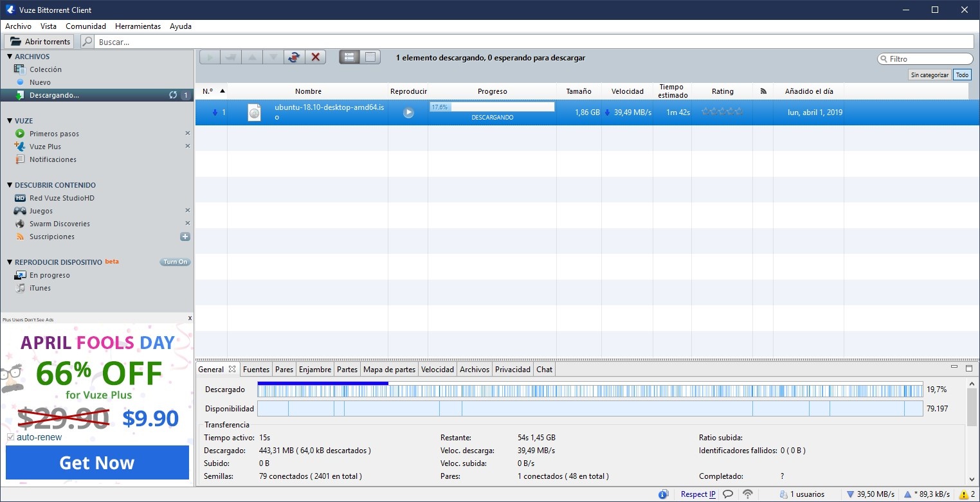Image resolution: width=980 pixels, height=502 pixels.
Task: Open the Herramientas menu
Action: point(138,26)
